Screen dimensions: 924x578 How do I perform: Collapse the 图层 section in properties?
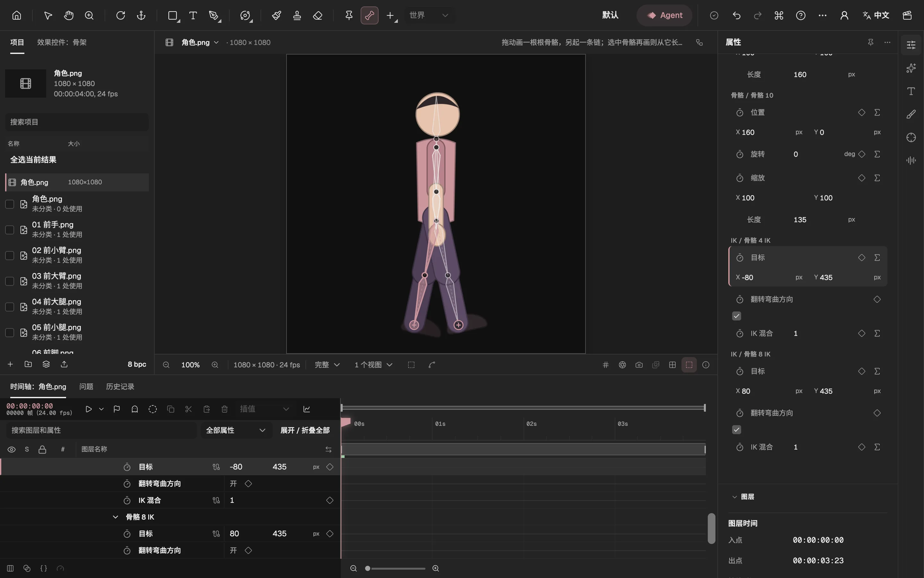734,496
